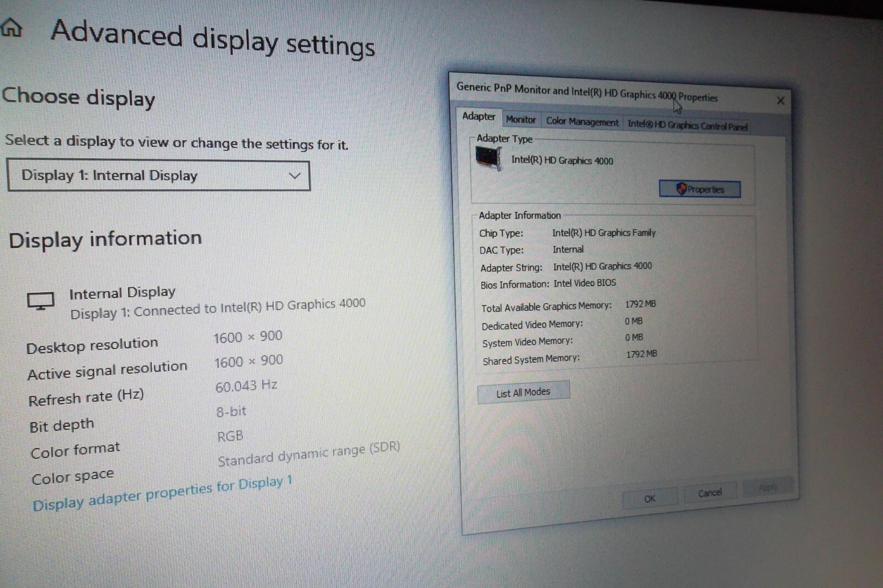Click the RGB color format value

tap(230, 436)
